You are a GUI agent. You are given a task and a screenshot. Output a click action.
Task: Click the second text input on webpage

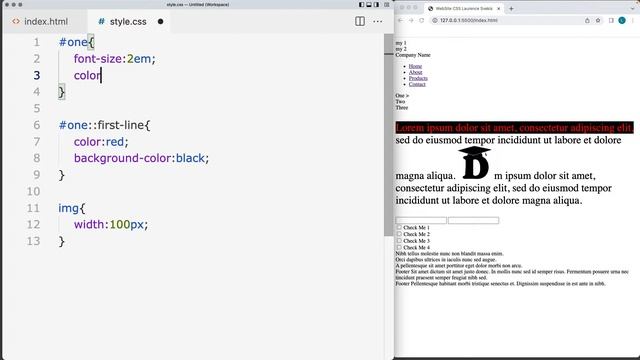473,220
